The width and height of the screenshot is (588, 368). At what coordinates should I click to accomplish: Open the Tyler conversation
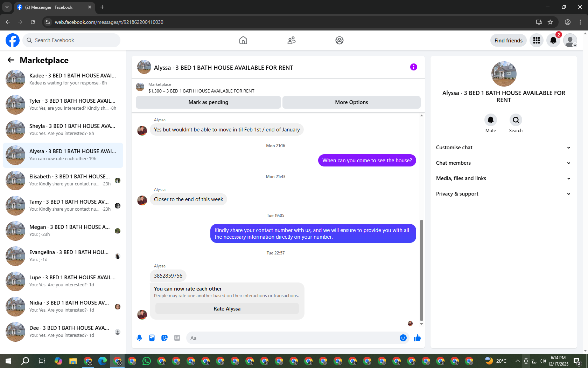63,104
